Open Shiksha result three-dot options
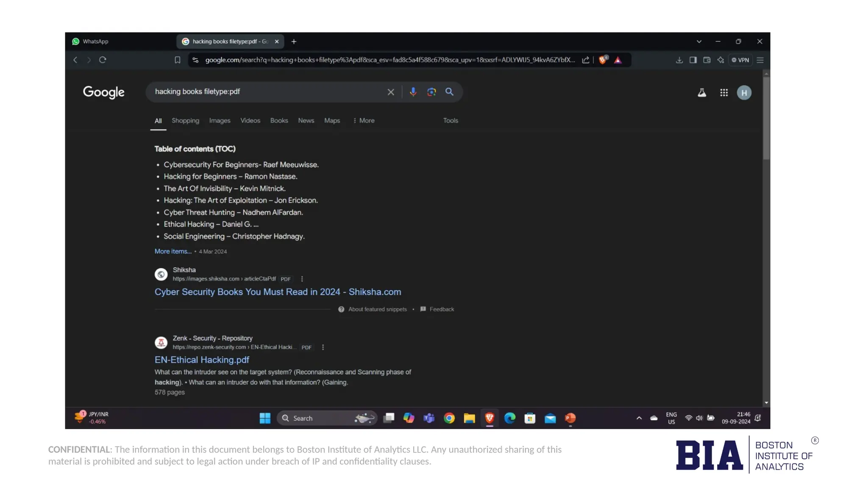 302,279
